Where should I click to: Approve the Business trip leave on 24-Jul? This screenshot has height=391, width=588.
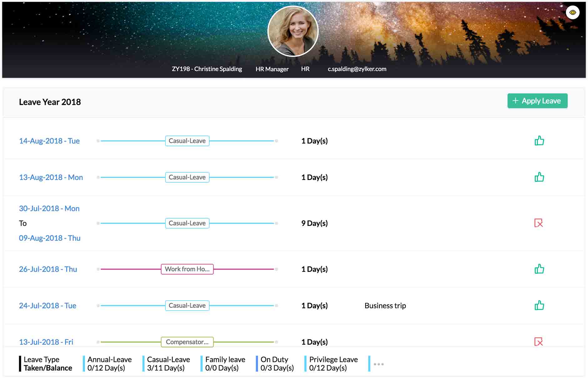(x=539, y=305)
